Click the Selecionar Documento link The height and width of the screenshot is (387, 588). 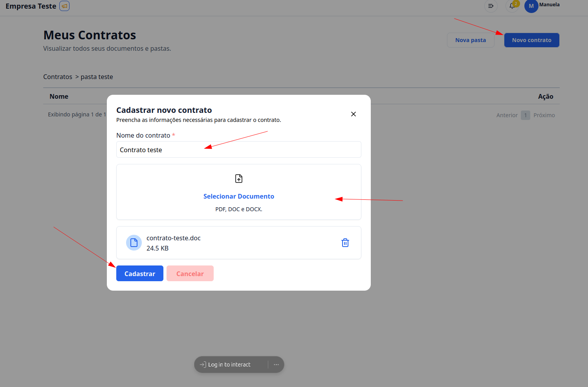point(238,196)
